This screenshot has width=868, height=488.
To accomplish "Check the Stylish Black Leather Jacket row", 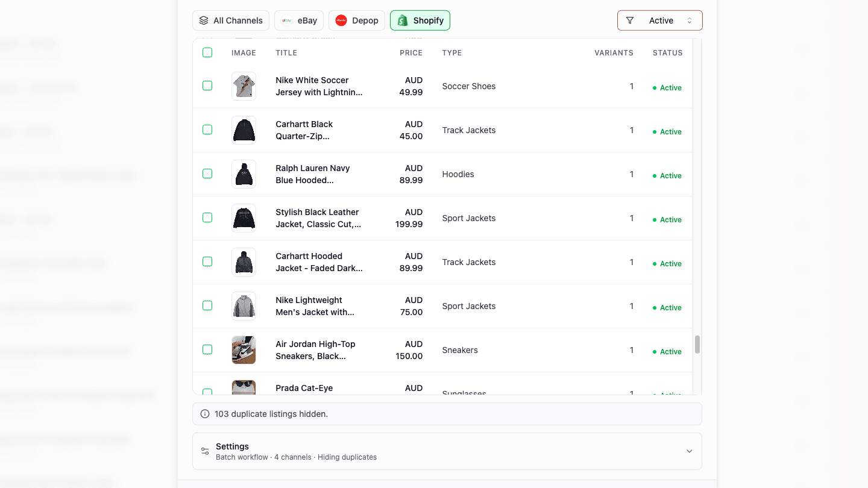I will [x=207, y=218].
